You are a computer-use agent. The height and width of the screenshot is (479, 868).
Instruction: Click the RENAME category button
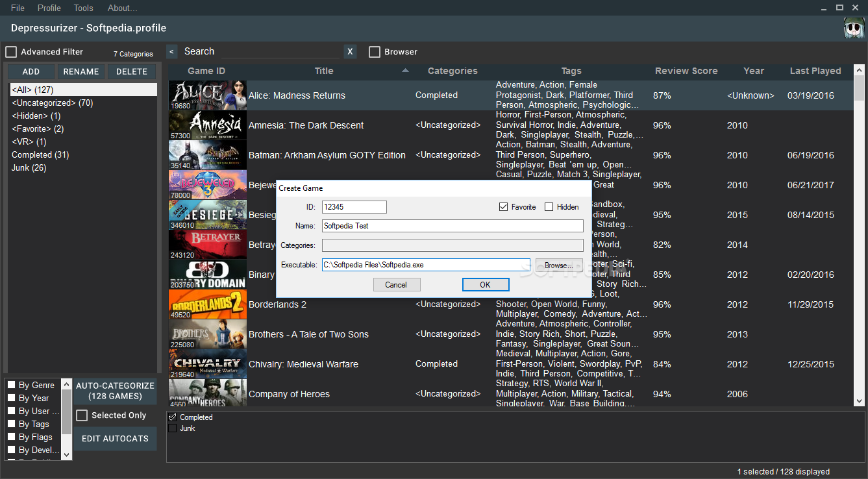click(81, 71)
